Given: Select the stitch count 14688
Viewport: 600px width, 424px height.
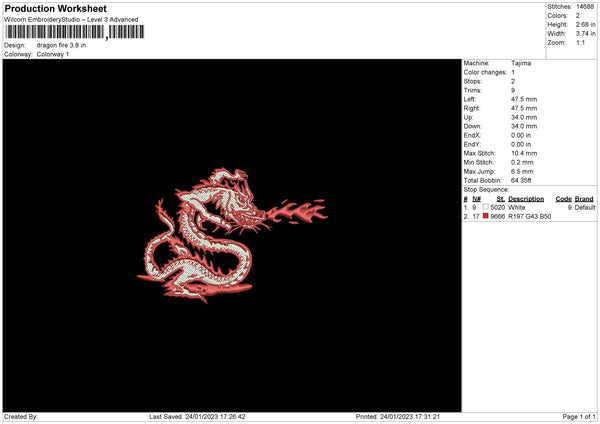Looking at the screenshot, I should [585, 7].
